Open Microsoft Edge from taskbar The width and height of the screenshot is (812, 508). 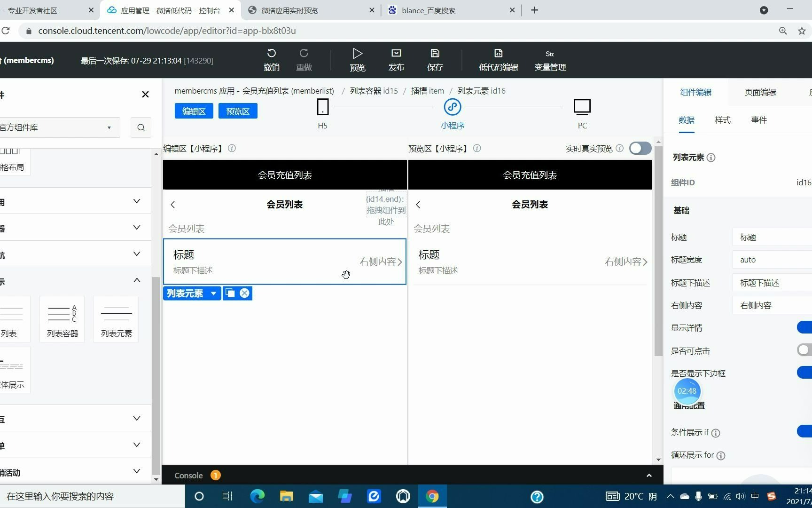click(x=257, y=496)
